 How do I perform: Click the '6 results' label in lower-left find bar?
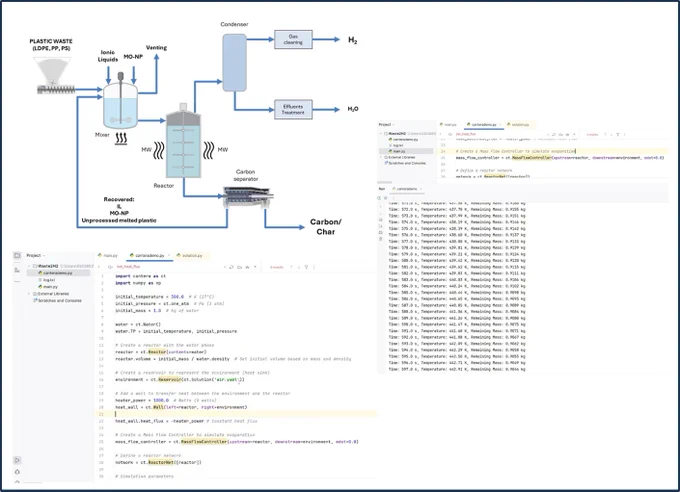point(276,267)
